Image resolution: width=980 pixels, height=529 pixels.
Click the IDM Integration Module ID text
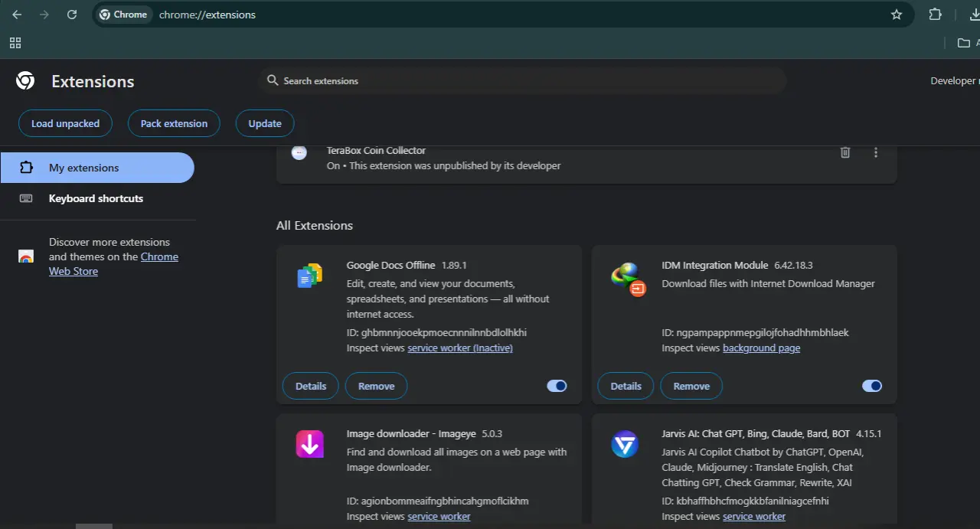pyautogui.click(x=756, y=332)
